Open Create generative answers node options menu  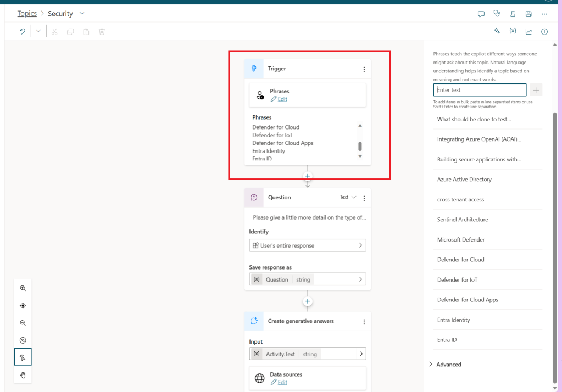364,322
